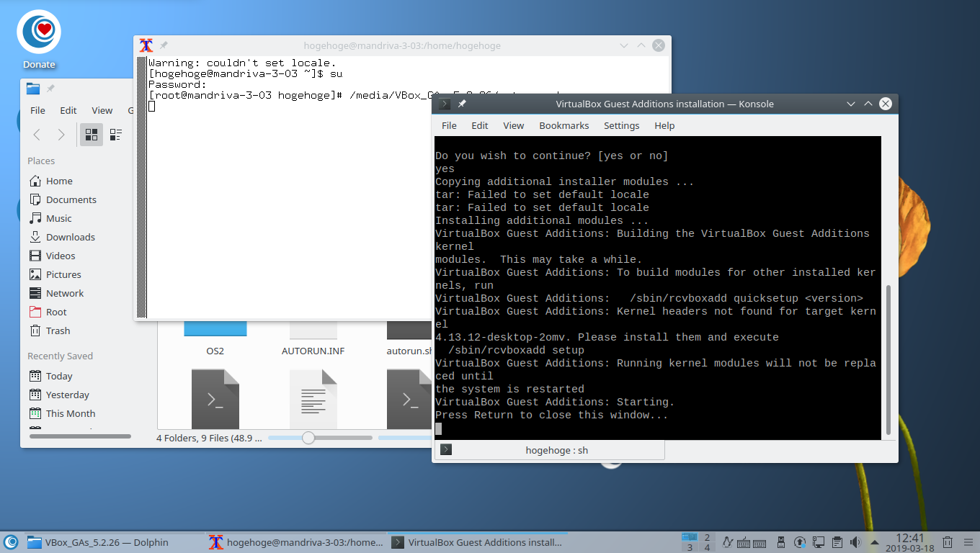Open the application launcher menu
980x553 pixels.
(x=11, y=542)
